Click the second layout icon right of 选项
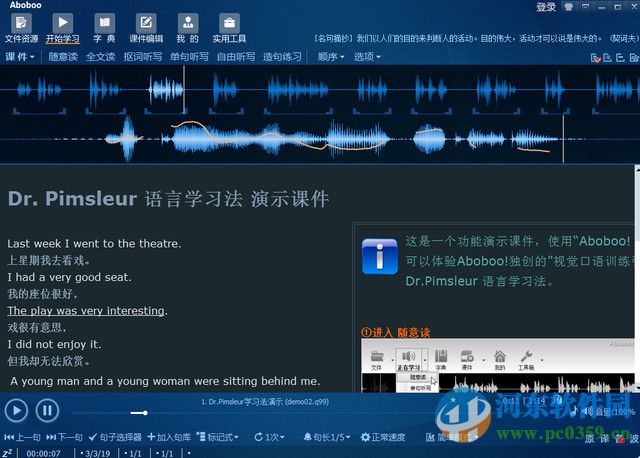The width and height of the screenshot is (640, 458). click(x=607, y=58)
